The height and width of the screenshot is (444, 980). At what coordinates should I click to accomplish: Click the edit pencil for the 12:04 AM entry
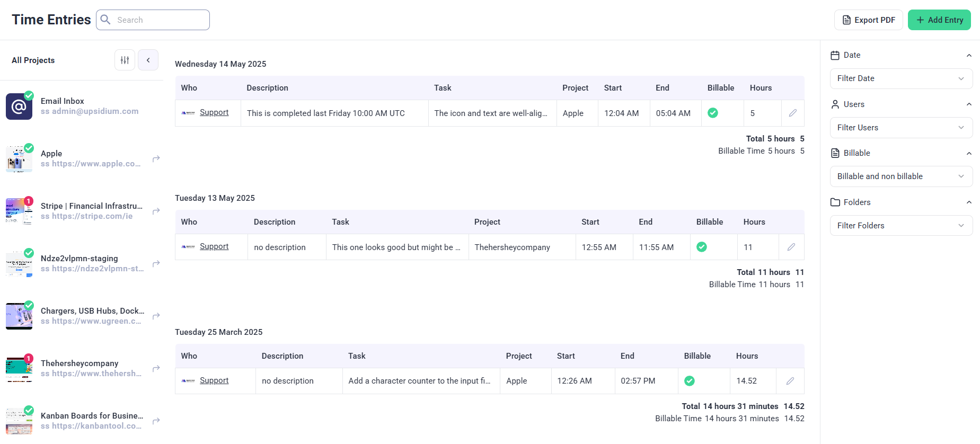(x=792, y=113)
